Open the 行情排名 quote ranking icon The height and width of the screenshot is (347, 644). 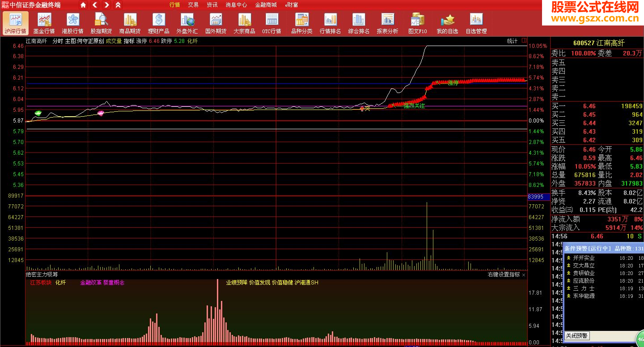pyautogui.click(x=330, y=23)
